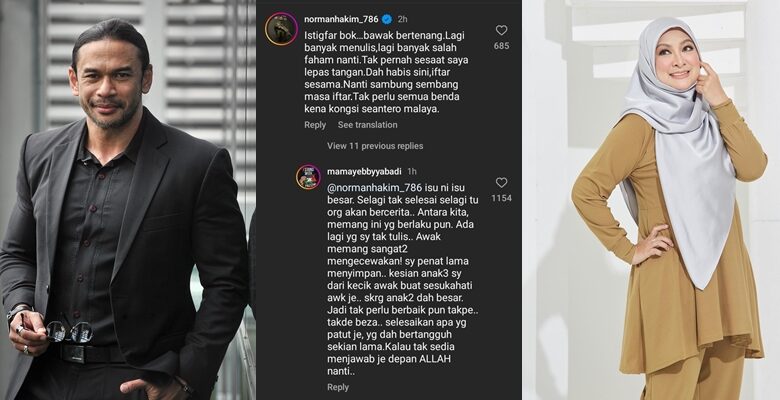Expand View 11 previous replies

click(x=375, y=146)
